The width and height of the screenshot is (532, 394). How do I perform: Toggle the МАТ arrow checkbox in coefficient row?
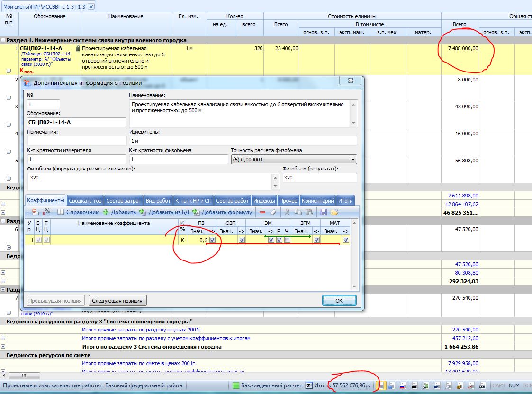click(346, 240)
